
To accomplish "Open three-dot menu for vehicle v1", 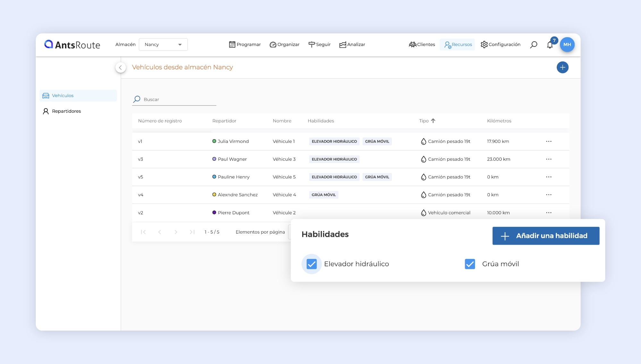I will click(x=549, y=141).
